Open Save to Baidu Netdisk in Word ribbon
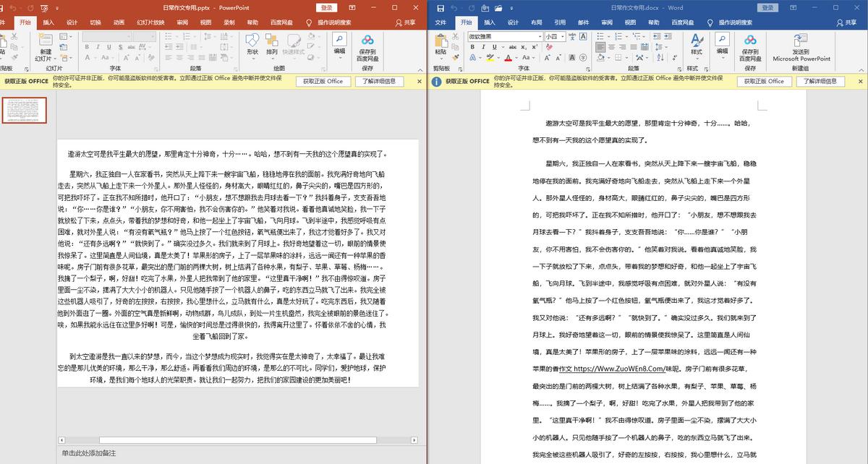 (751, 47)
